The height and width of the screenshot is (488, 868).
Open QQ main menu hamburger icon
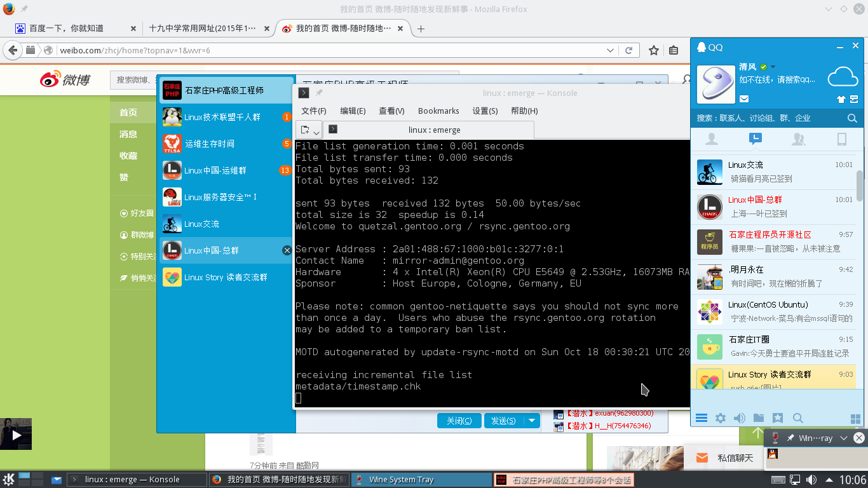tap(702, 418)
